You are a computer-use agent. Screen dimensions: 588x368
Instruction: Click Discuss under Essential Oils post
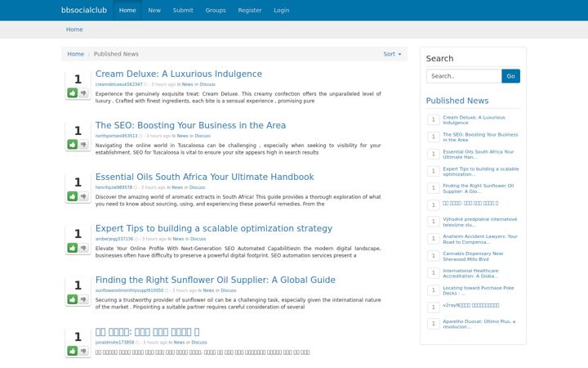(x=197, y=187)
